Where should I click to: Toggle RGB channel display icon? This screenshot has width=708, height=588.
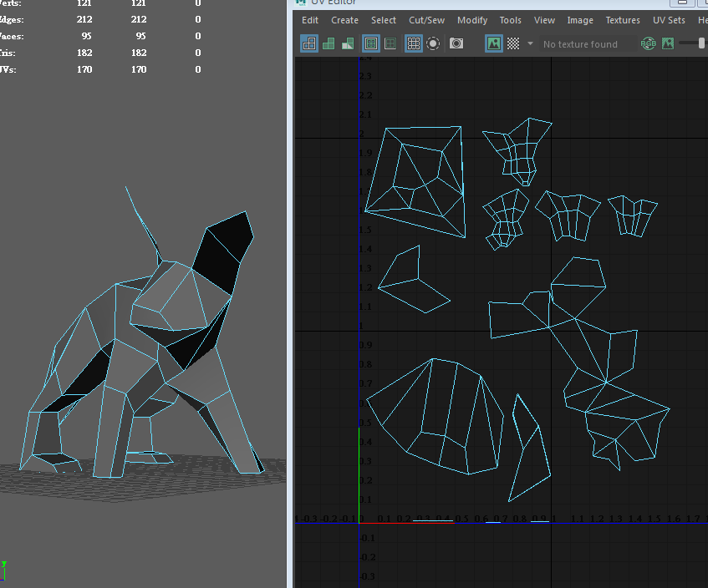click(x=649, y=43)
